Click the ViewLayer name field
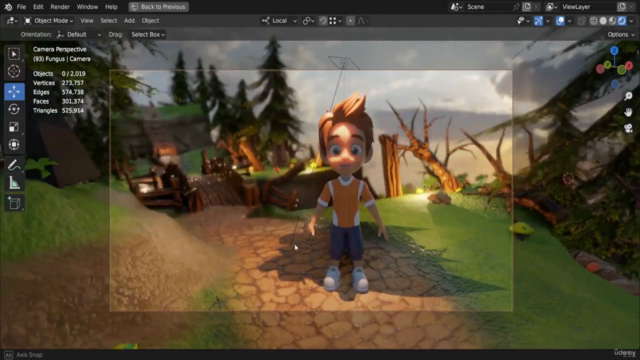640x360 pixels. point(588,7)
